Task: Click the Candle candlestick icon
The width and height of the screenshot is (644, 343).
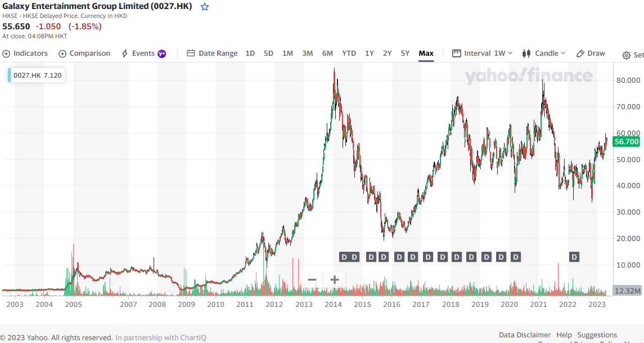Action: 526,54
